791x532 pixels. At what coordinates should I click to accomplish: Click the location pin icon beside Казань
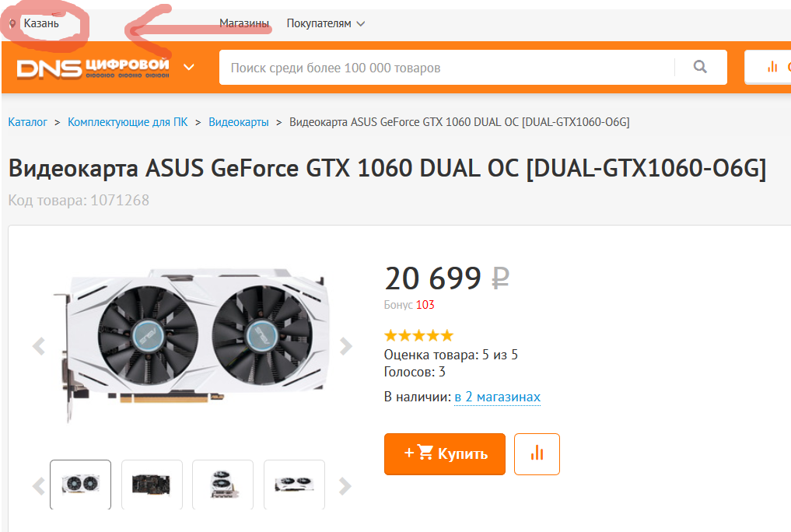12,23
